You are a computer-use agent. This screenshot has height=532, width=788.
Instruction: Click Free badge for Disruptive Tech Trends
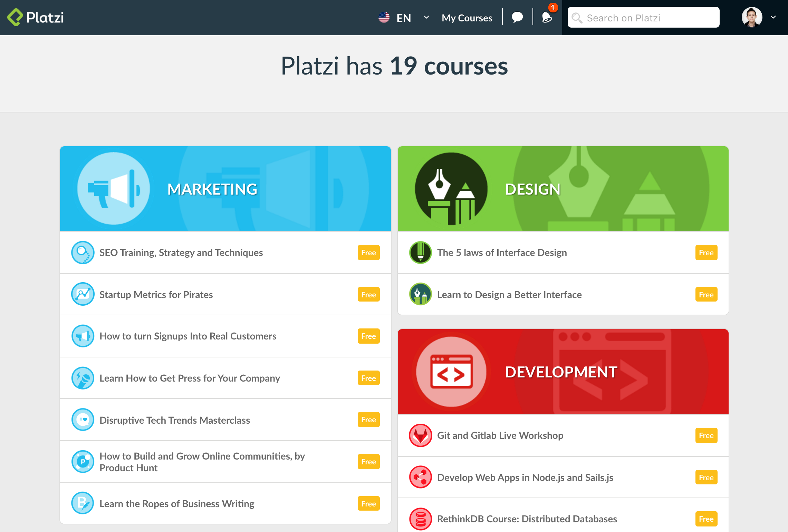(368, 420)
